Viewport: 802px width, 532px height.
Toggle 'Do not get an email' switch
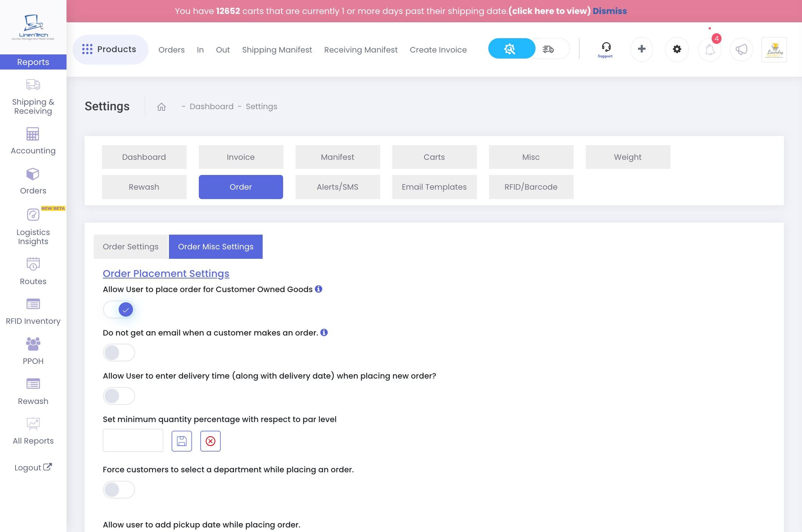[x=119, y=353]
